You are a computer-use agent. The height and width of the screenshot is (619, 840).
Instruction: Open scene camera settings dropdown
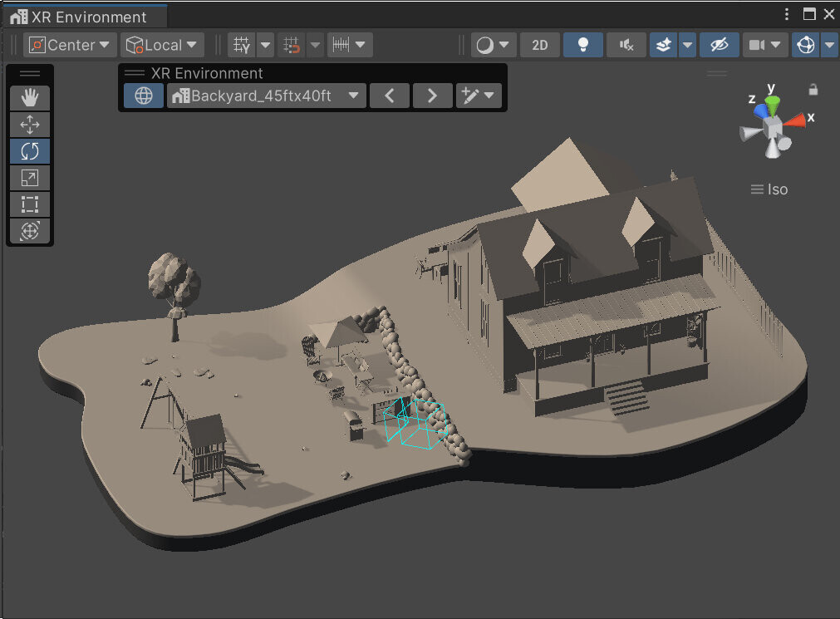(x=764, y=45)
